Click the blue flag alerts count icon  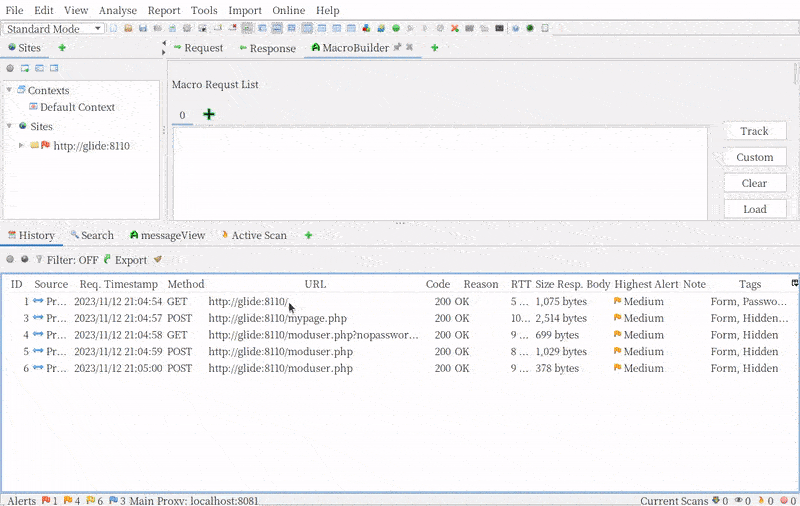click(113, 500)
